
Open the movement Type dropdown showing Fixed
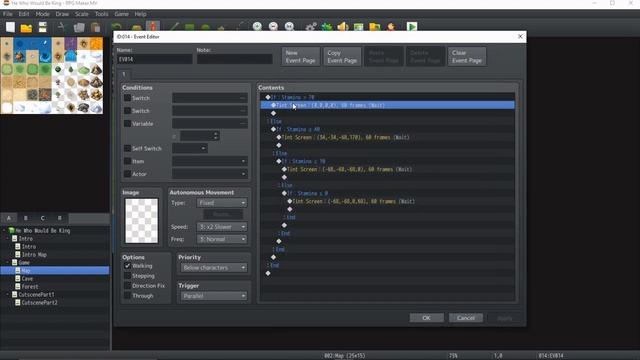point(222,203)
